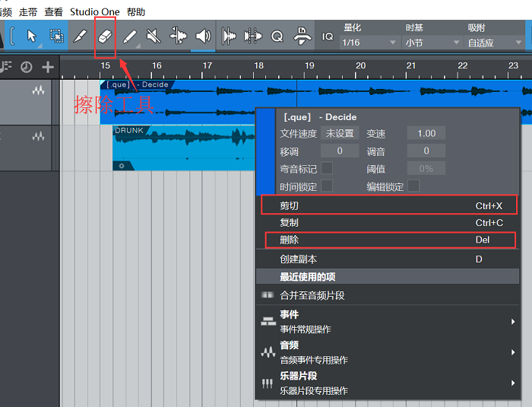The image size is (532, 407).
Task: Click the 变速 1.00 value field
Action: click(x=426, y=133)
